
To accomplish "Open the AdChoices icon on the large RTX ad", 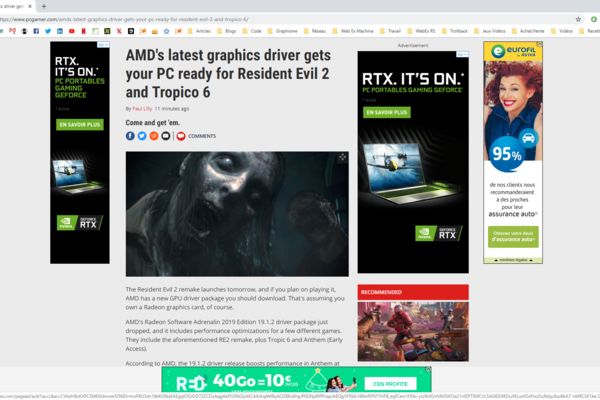I will (x=462, y=54).
